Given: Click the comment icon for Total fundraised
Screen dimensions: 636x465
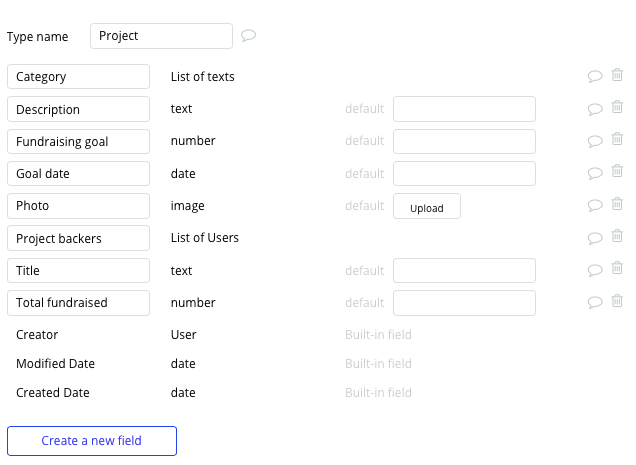Looking at the screenshot, I should tap(595, 302).
